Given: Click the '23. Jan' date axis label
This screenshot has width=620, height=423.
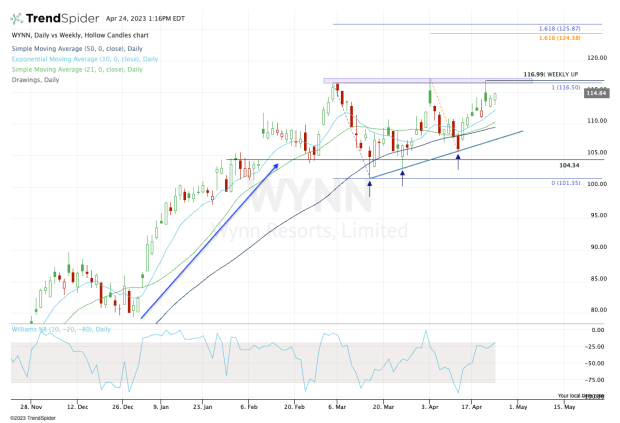Looking at the screenshot, I should click(x=202, y=407).
